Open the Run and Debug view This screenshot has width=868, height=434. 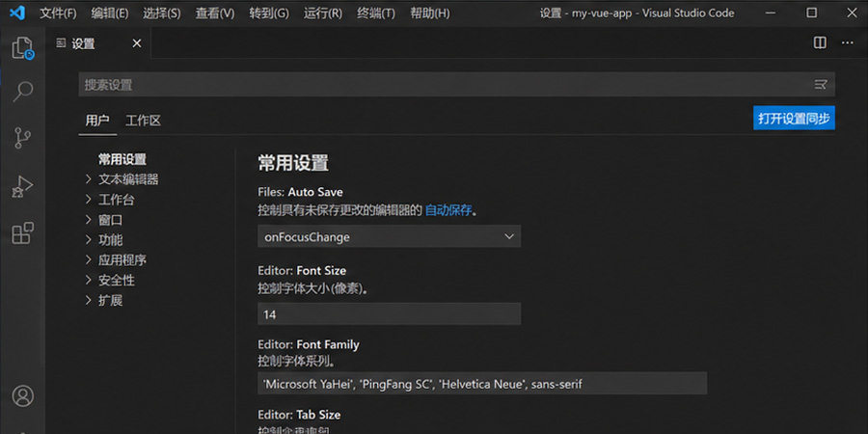click(23, 186)
